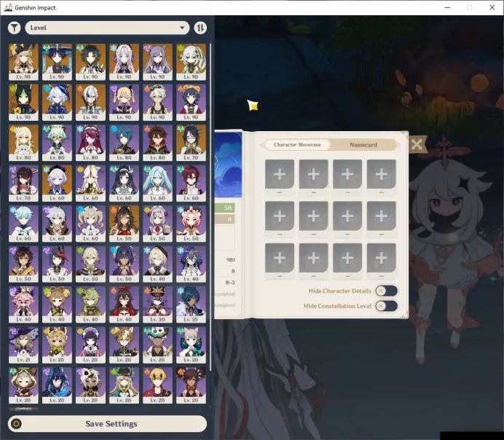Click the Save Settings button

pyautogui.click(x=107, y=423)
